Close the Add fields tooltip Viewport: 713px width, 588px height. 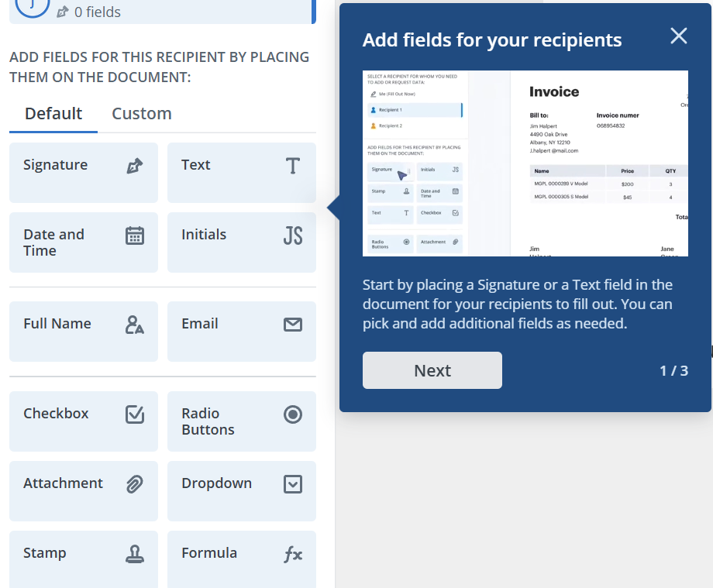(679, 36)
